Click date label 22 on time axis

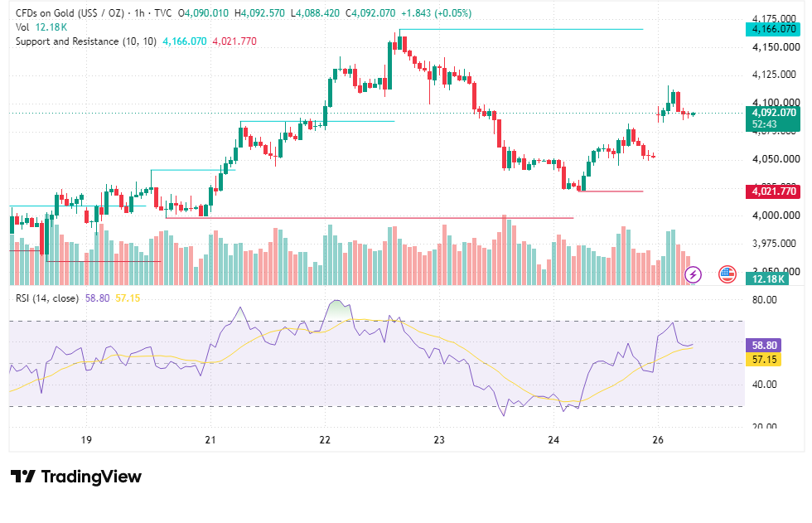(x=325, y=439)
